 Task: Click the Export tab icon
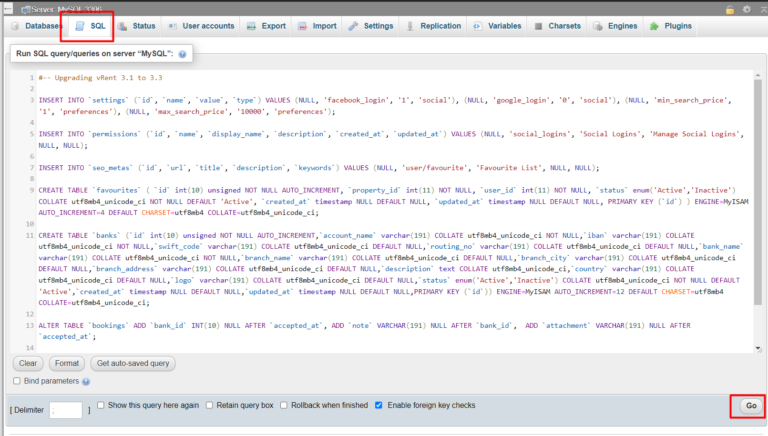pos(251,25)
